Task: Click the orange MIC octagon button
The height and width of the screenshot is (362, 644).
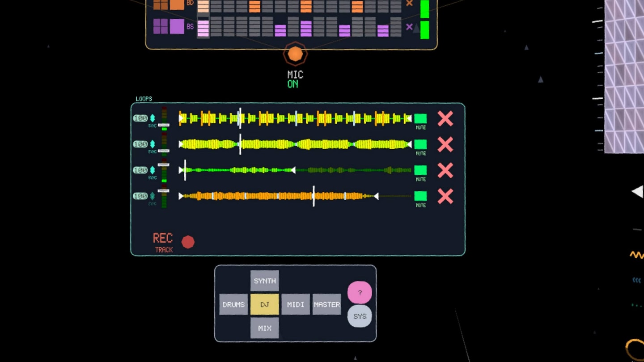Action: click(295, 55)
